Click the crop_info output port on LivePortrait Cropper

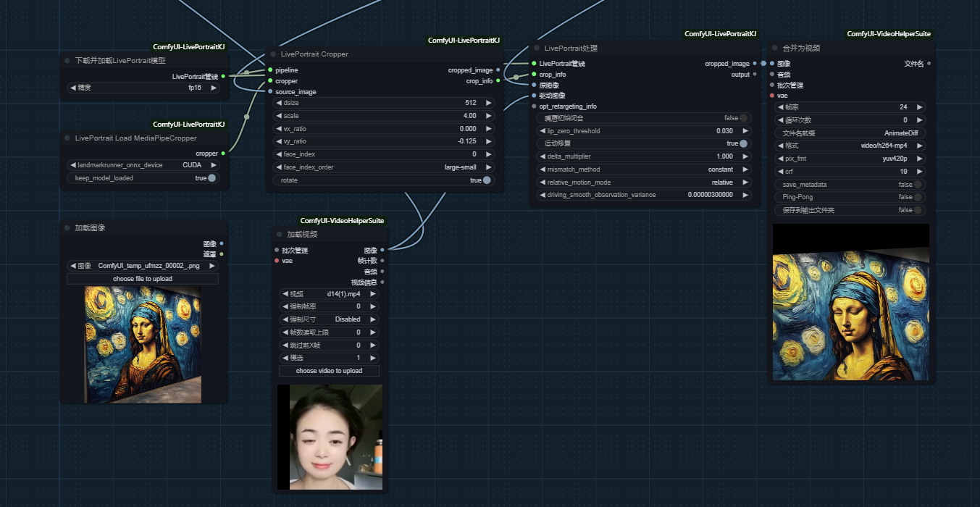coord(498,81)
